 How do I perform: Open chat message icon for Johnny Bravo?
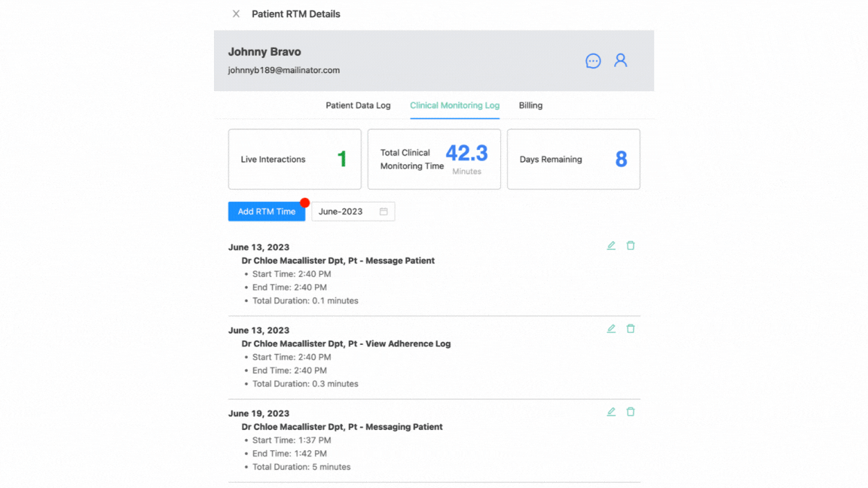click(x=593, y=61)
